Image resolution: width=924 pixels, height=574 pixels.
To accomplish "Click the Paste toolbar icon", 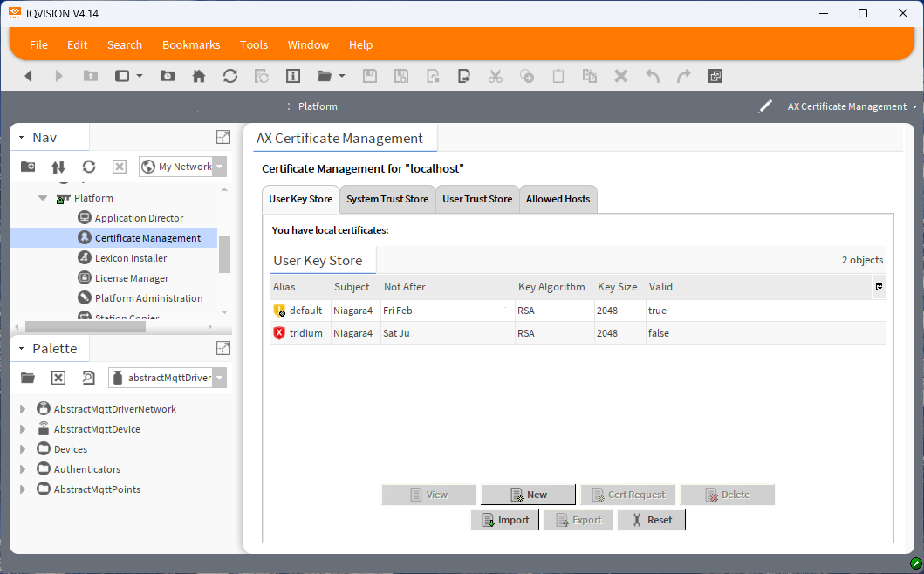I will coord(558,76).
